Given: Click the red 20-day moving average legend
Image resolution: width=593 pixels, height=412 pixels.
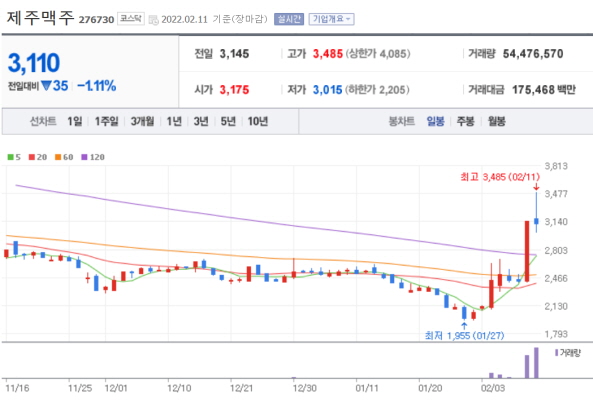Looking at the screenshot, I should [38, 157].
